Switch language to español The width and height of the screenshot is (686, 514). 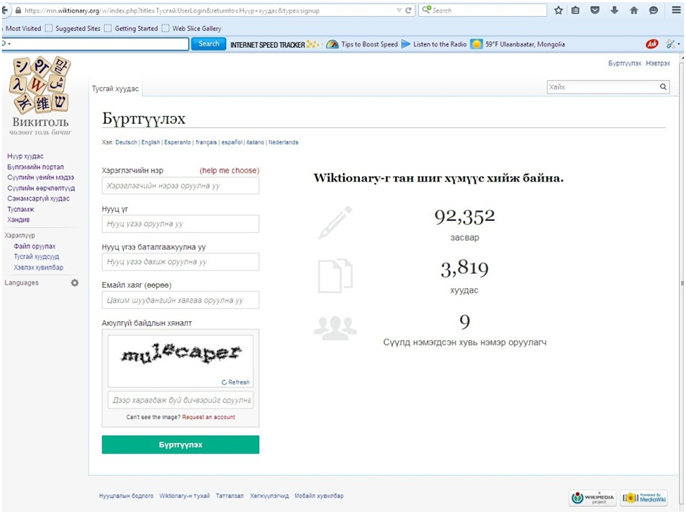tap(231, 143)
